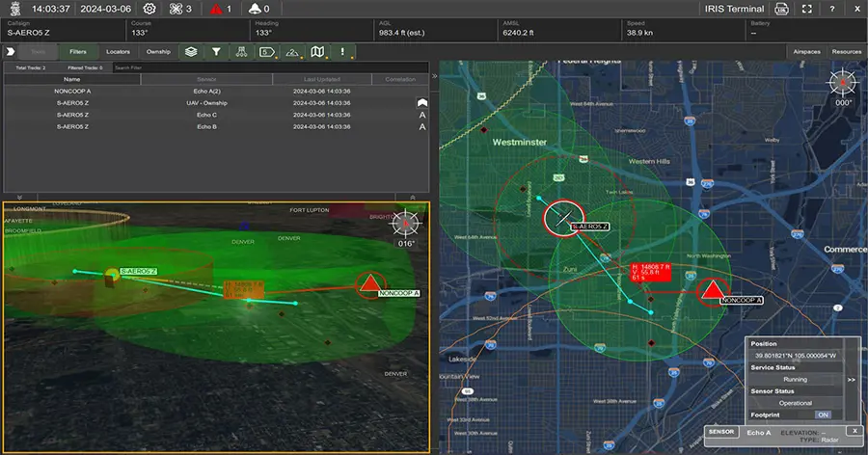Click the A correlation icon in Echo B row
This screenshot has height=455, width=868.
pyautogui.click(x=422, y=126)
